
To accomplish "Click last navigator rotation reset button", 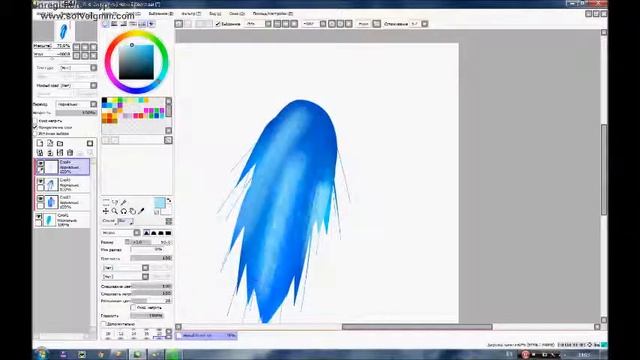I will point(93,56).
